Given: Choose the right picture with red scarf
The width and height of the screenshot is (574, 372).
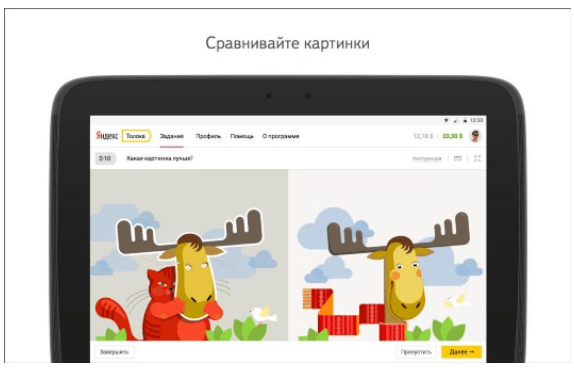Looking at the screenshot, I should click(387, 255).
